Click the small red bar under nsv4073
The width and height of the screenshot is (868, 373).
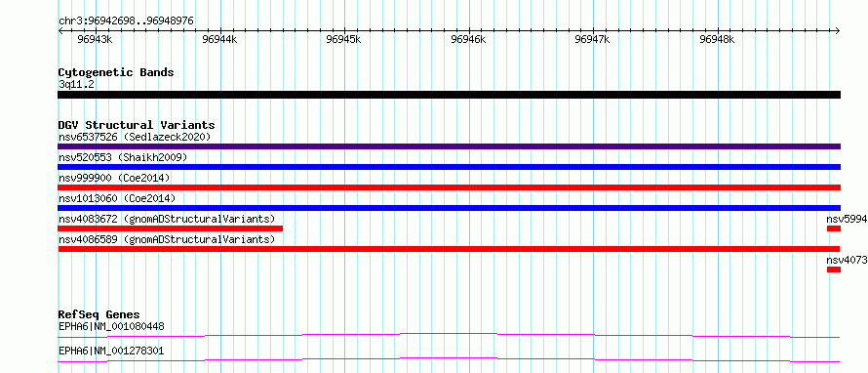coord(834,269)
